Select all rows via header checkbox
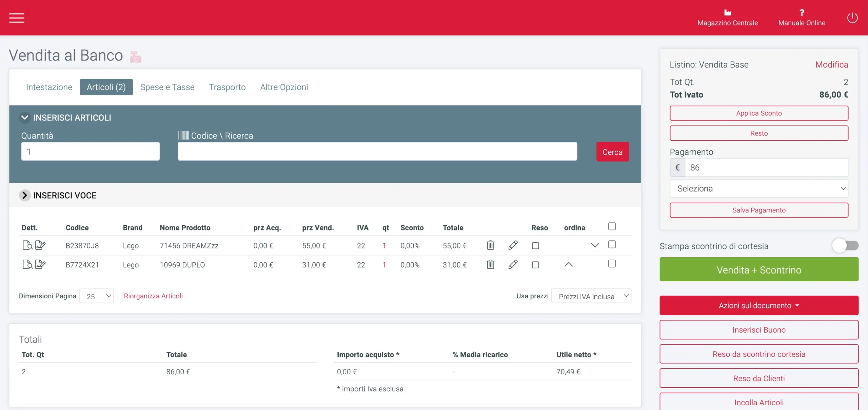Screen dimensions: 868x410 click(612, 226)
